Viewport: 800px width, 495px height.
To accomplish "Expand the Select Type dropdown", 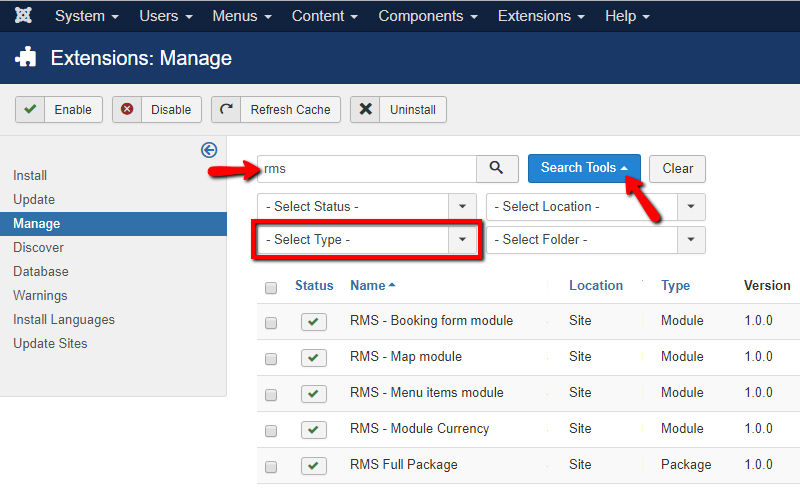I will tap(366, 240).
